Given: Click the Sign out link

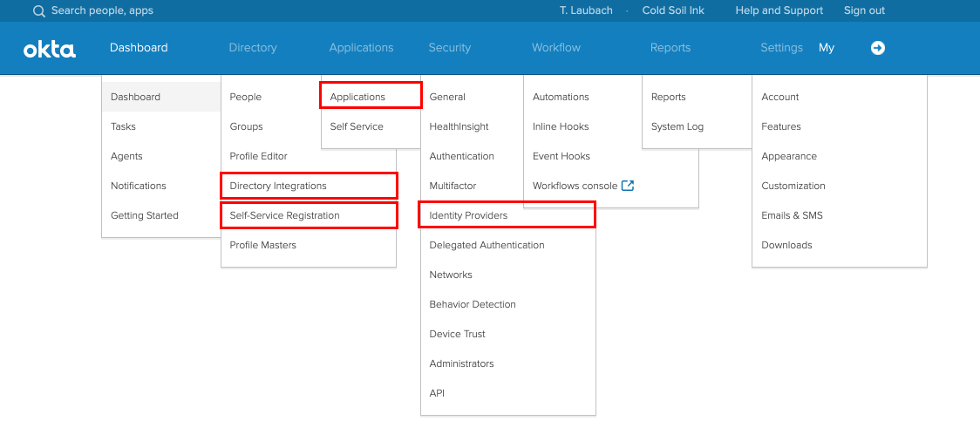Looking at the screenshot, I should click(864, 10).
